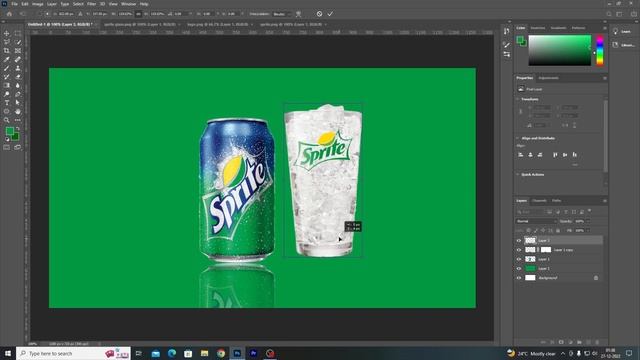The height and width of the screenshot is (360, 640).
Task: Select the Zoom tool
Action: click(7, 120)
